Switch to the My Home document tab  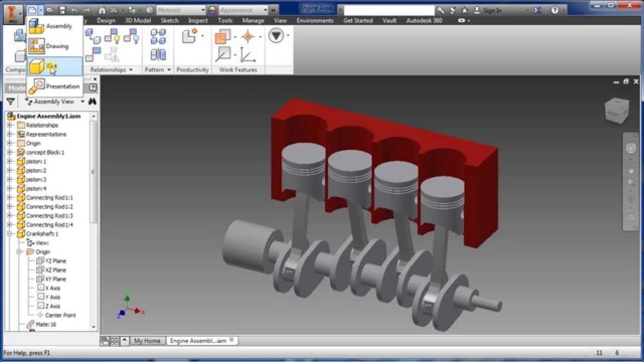point(146,341)
